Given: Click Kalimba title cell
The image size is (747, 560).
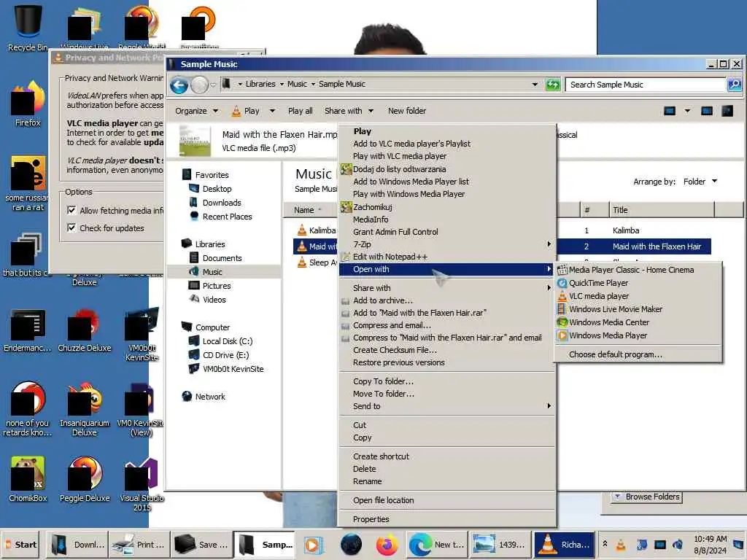Looking at the screenshot, I should [626, 230].
